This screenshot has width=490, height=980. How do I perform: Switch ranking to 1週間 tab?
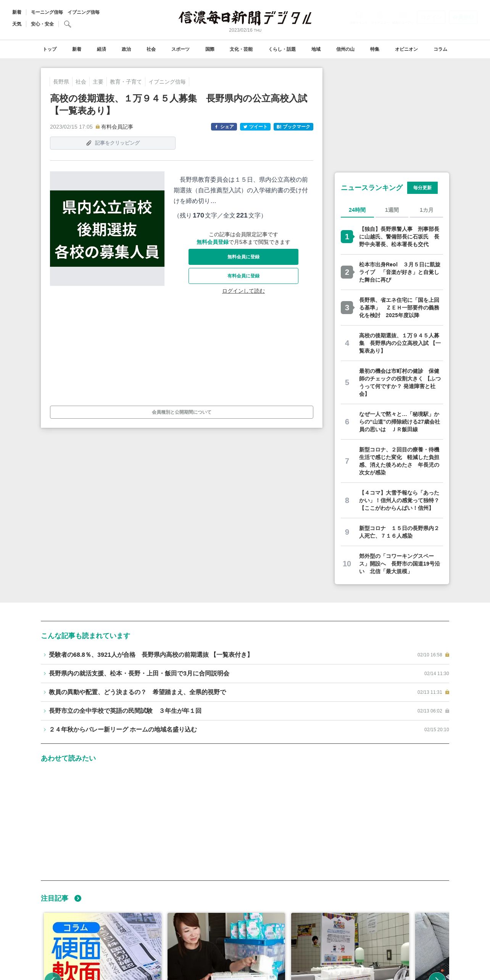pos(392,210)
